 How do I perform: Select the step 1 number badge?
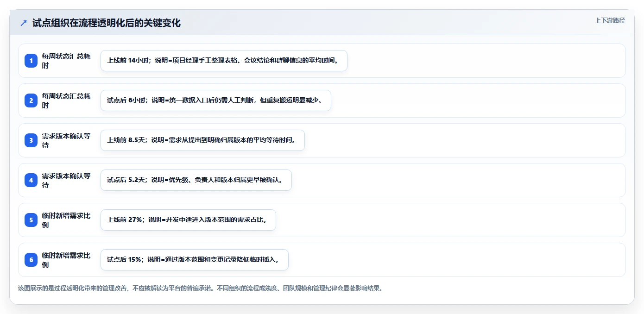pyautogui.click(x=31, y=61)
